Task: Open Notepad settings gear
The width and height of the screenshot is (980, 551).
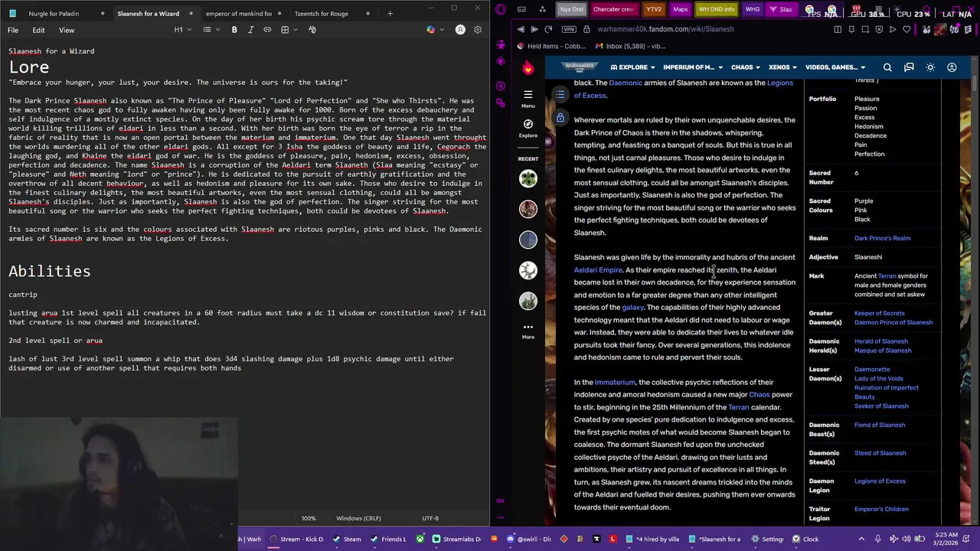Action: [478, 30]
